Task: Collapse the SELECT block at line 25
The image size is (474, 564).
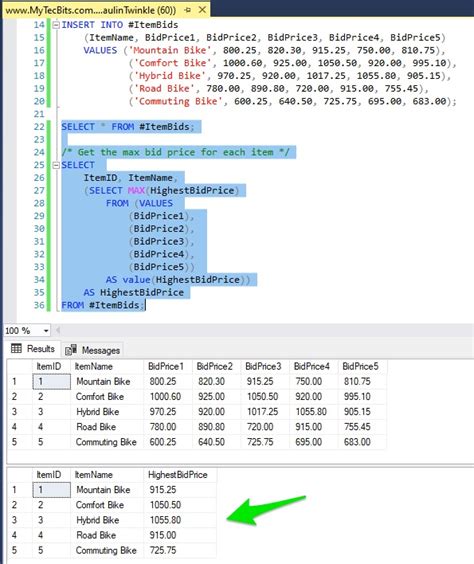Action: (x=56, y=165)
